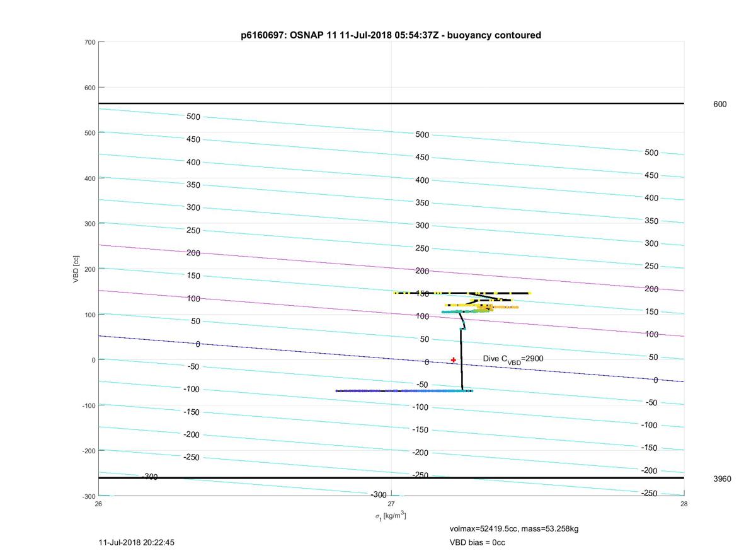The height and width of the screenshot is (558, 756).
Task: Click the x-axis tick label 28
Action: click(x=684, y=503)
